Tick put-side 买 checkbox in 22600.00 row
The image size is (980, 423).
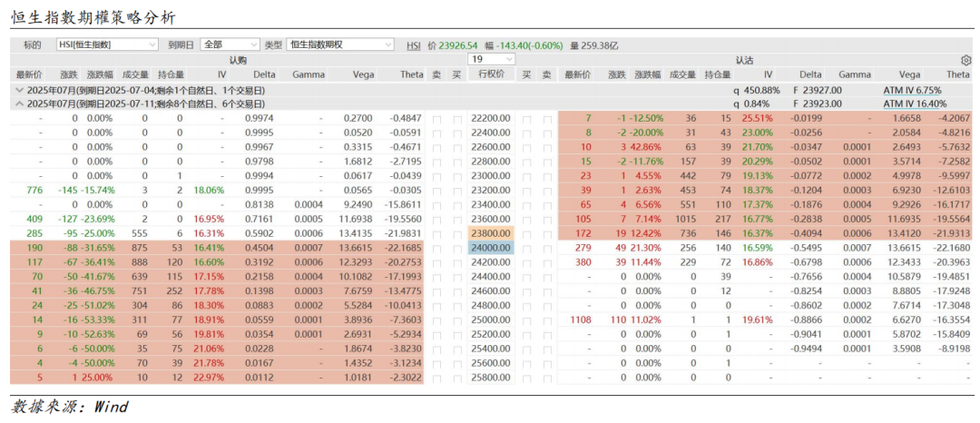pyautogui.click(x=527, y=147)
